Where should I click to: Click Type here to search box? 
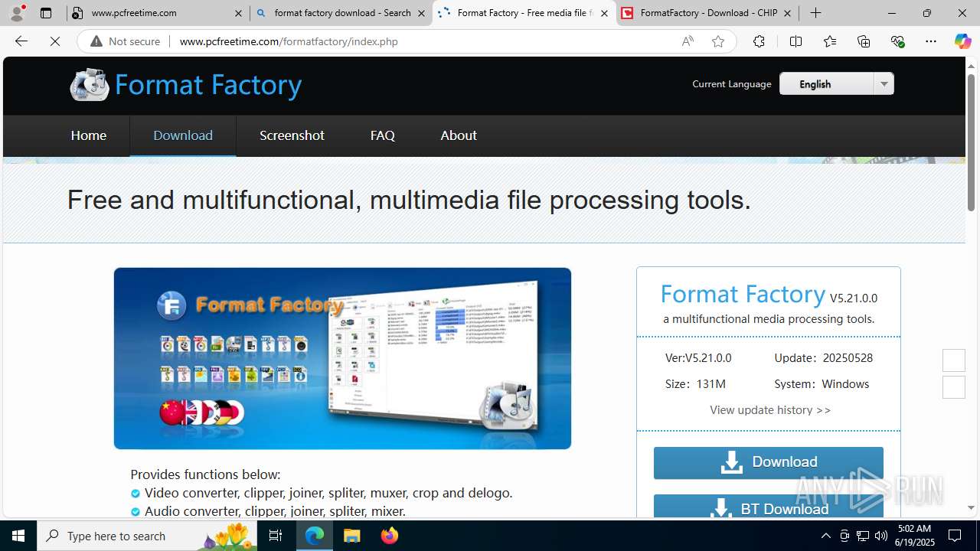145,536
